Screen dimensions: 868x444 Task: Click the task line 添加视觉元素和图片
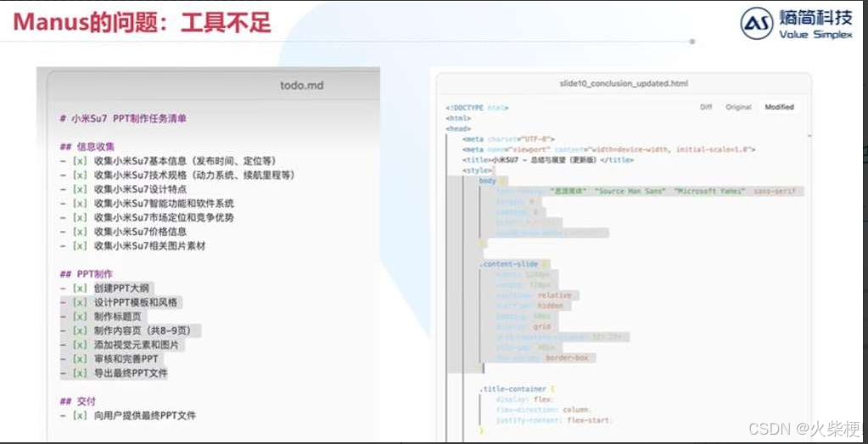[x=119, y=345]
